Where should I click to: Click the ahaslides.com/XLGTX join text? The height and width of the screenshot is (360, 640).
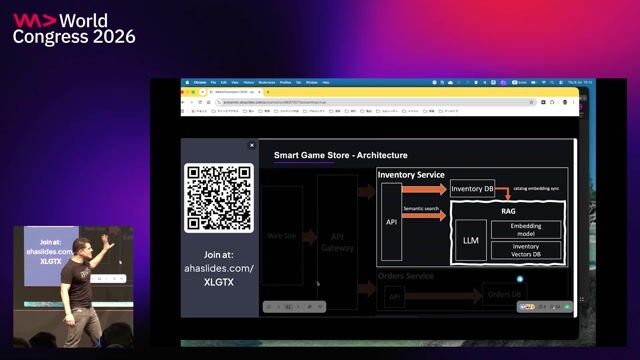pyautogui.click(x=219, y=275)
